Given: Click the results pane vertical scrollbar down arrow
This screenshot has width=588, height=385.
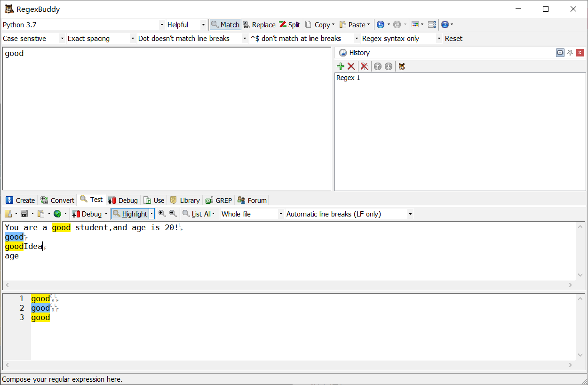Looking at the screenshot, I should pyautogui.click(x=580, y=356).
